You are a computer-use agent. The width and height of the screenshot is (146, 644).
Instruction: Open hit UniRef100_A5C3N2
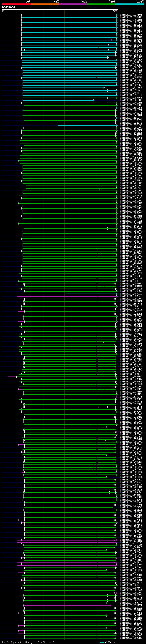(x=131, y=20)
